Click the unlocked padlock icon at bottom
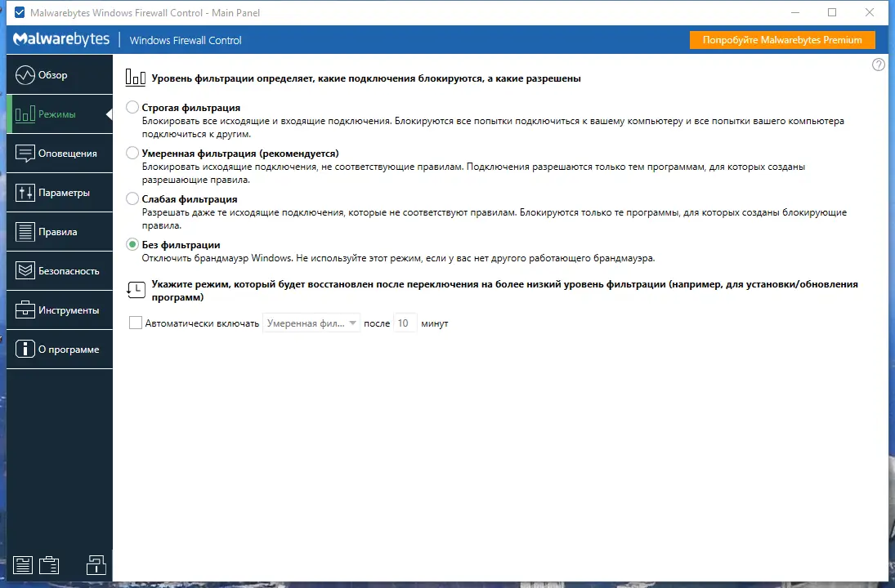Image resolution: width=895 pixels, height=588 pixels. coord(96,564)
